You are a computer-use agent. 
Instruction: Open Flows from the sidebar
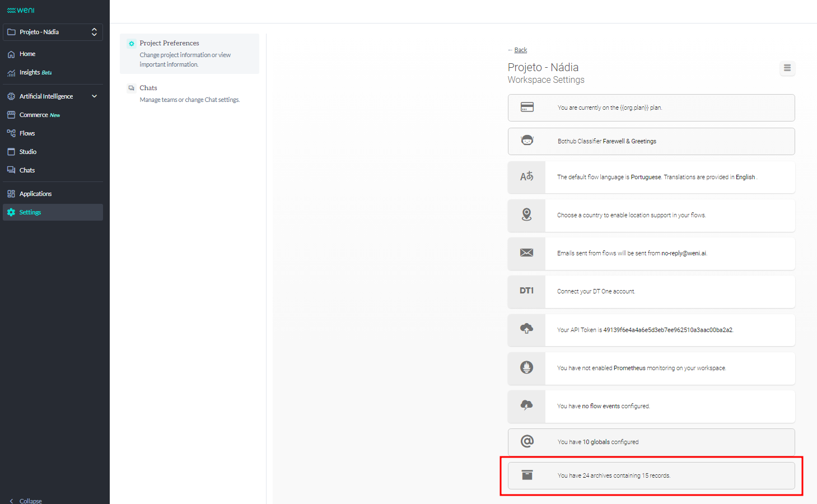[27, 133]
